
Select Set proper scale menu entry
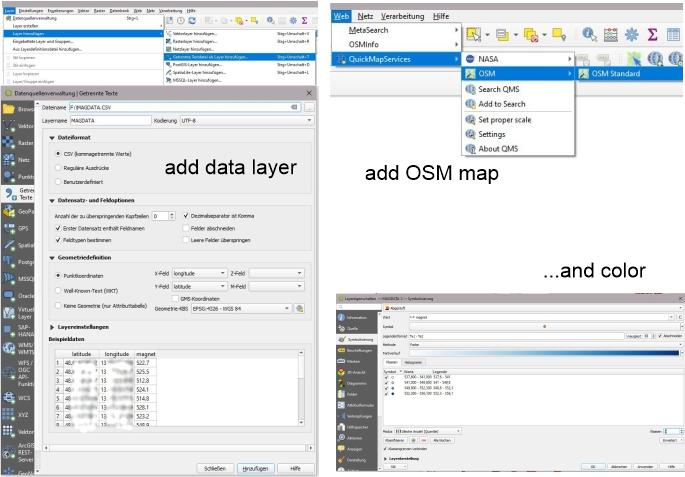click(x=518, y=120)
